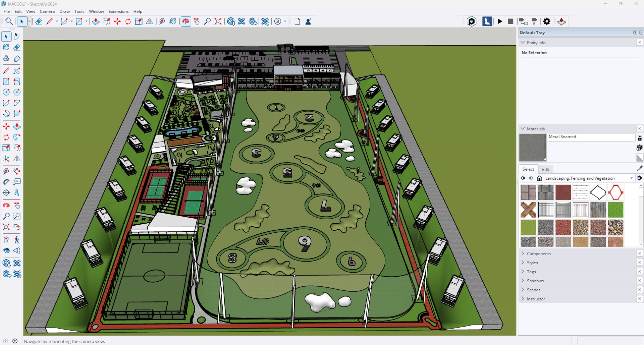The image size is (644, 345).
Task: Open the Rectangle shape dropdown arrow
Action: pos(86,21)
